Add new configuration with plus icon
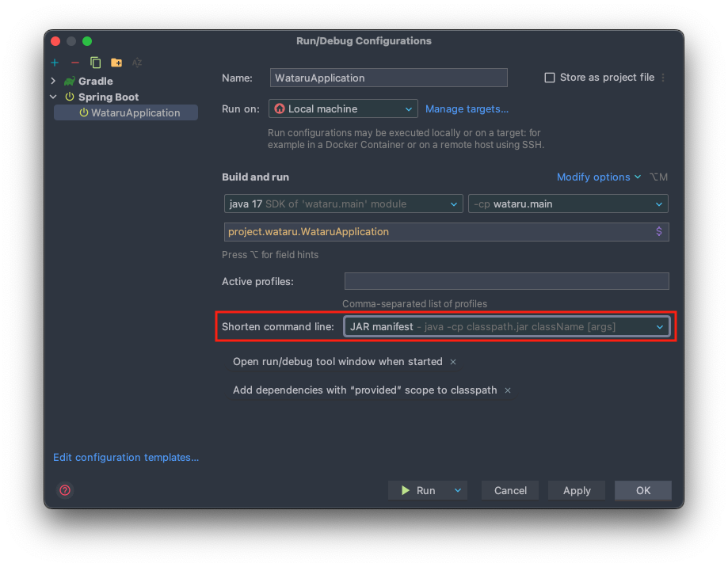This screenshot has height=567, width=728. [x=55, y=63]
